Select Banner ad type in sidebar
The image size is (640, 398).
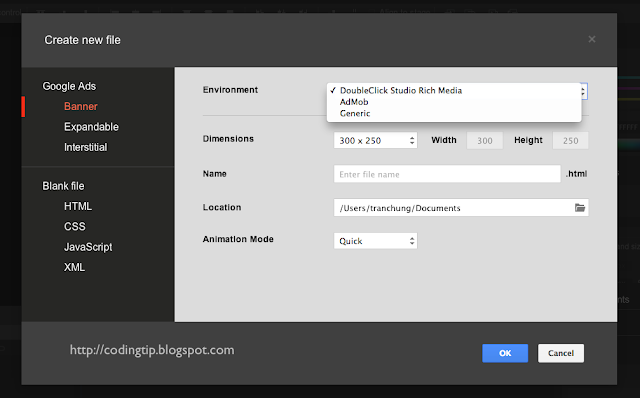coord(81,107)
